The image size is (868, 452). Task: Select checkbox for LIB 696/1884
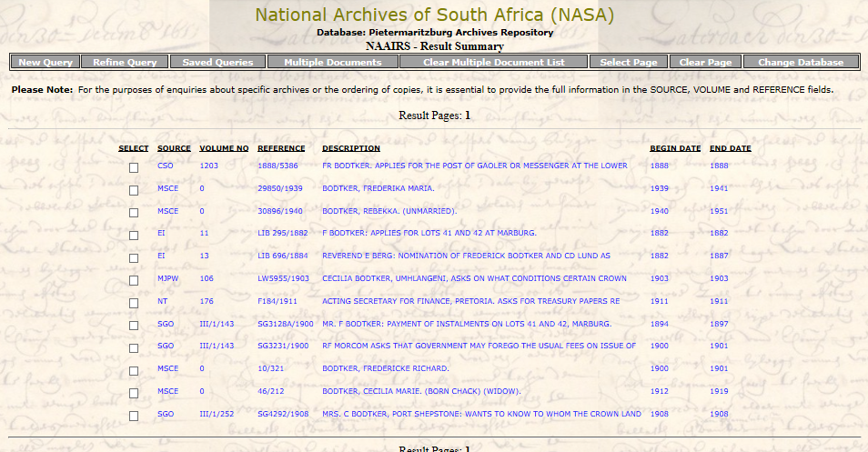[134, 257]
